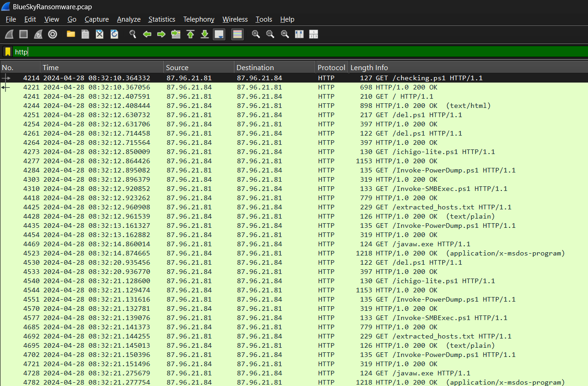Select packet 4277 with length 1153
This screenshot has width=588, height=386.
click(294, 161)
